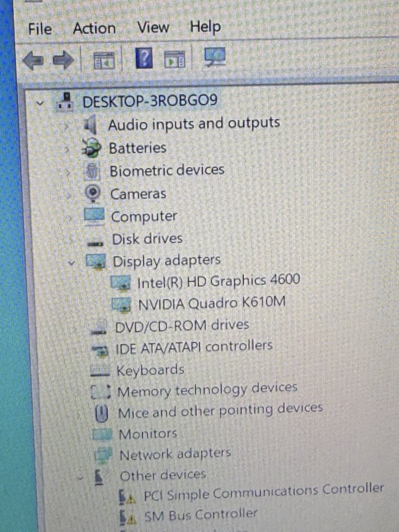Select Intel(R) HD Graphics 4600
This screenshot has height=532, width=399.
[x=219, y=281]
